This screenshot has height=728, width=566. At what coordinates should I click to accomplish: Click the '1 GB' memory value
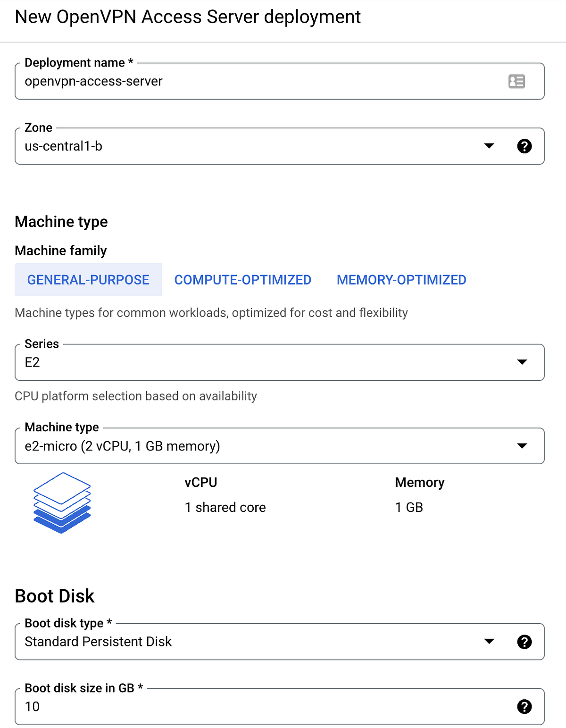pos(409,507)
